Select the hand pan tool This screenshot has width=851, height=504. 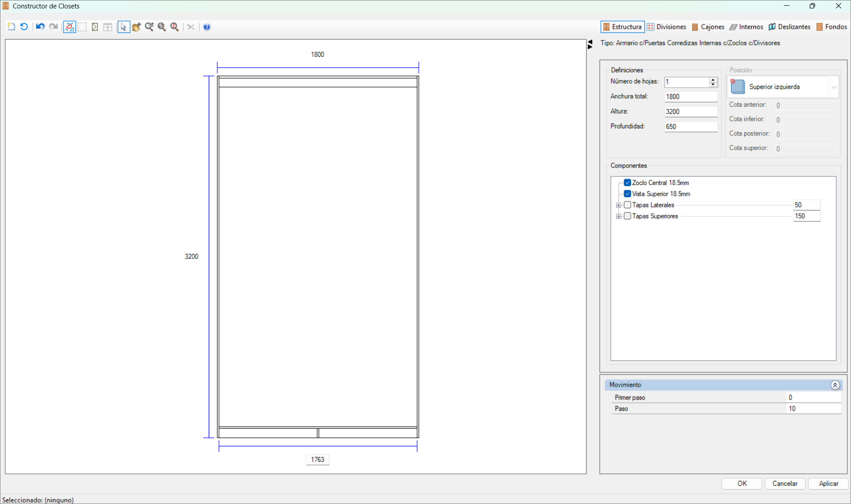click(136, 27)
